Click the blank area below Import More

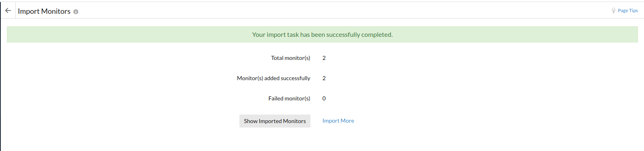[x=338, y=138]
